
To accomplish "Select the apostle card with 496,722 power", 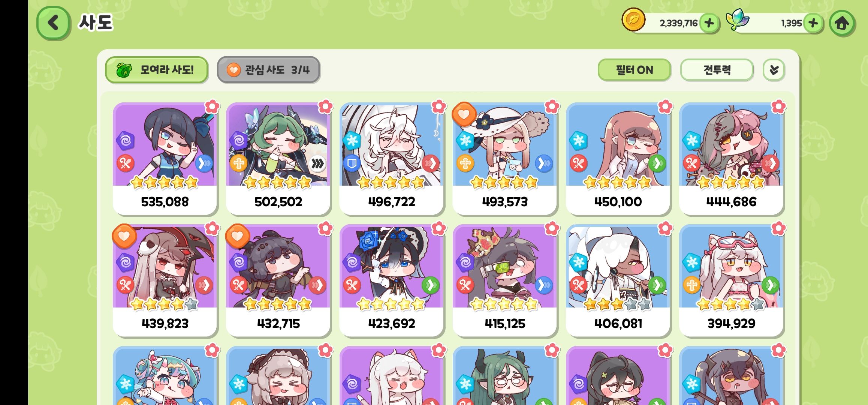I will coord(391,159).
